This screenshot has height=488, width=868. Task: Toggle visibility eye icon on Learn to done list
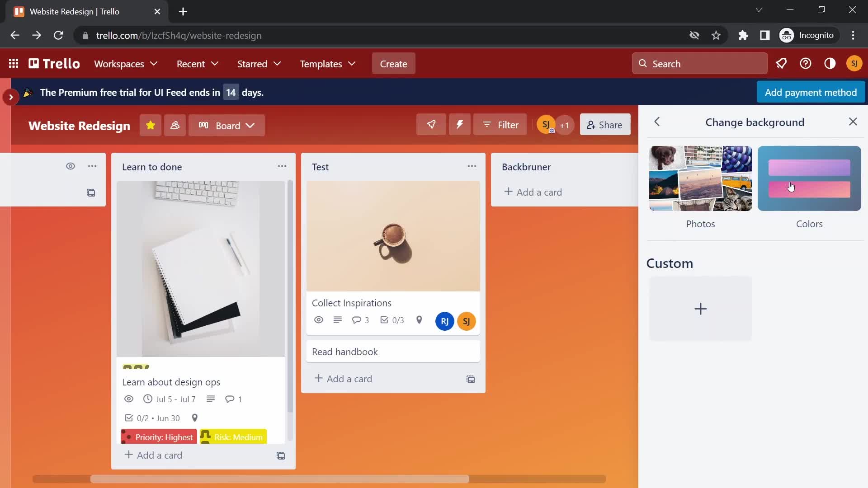71,166
